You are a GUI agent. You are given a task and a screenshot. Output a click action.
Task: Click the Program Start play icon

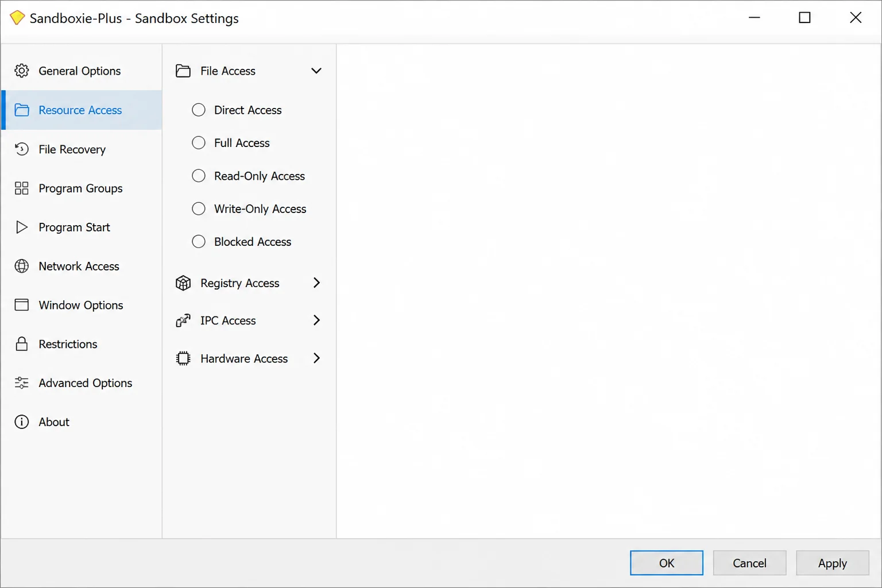tap(22, 227)
